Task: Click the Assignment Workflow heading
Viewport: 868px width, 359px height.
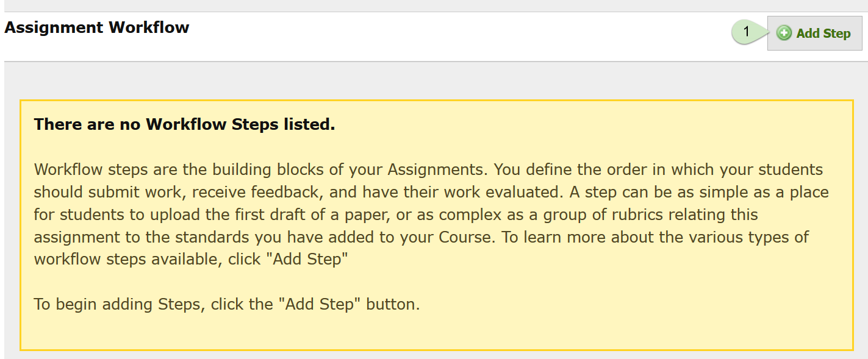Action: coord(97,27)
